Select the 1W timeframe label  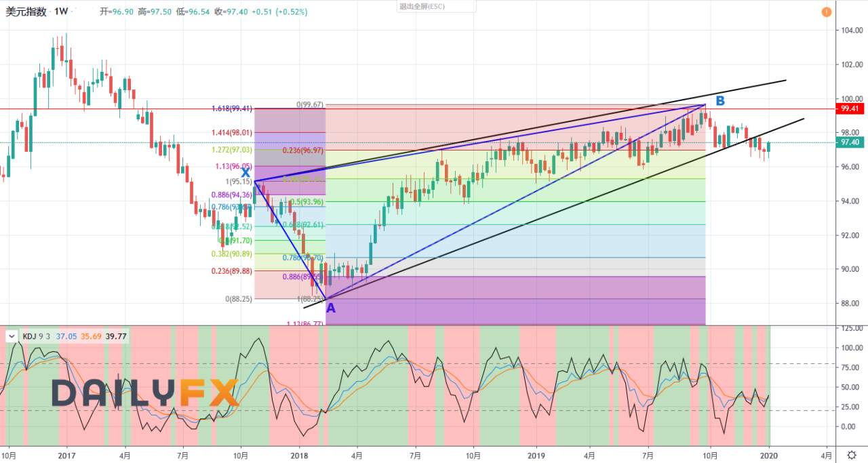pyautogui.click(x=61, y=12)
